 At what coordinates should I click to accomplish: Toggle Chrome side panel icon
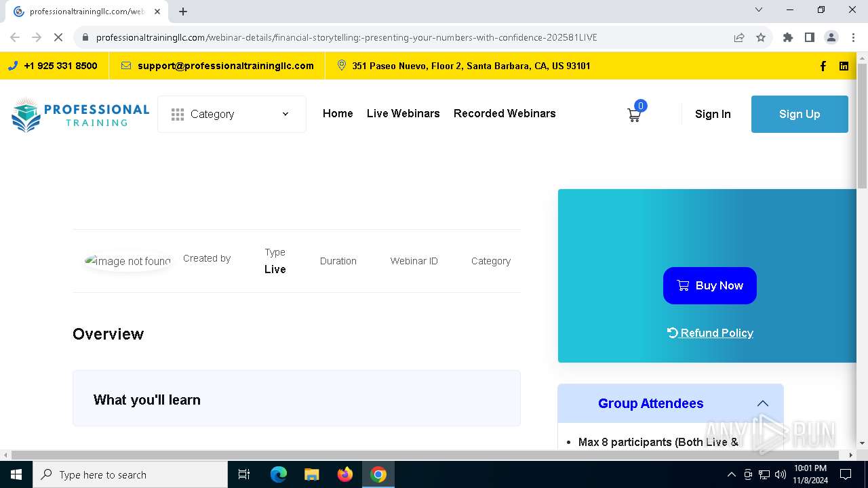[x=810, y=37]
